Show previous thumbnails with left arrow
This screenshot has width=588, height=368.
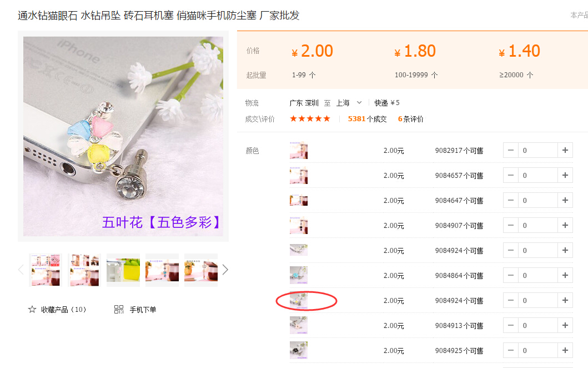point(21,270)
